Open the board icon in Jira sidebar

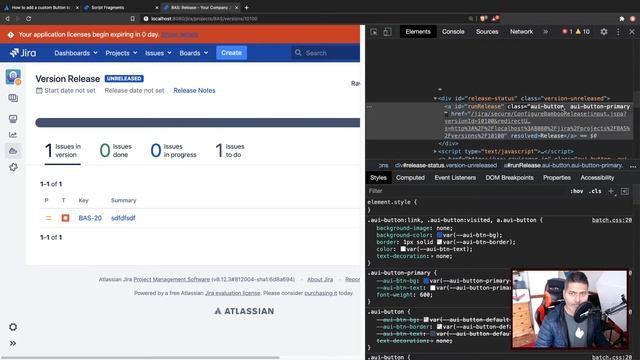13,98
